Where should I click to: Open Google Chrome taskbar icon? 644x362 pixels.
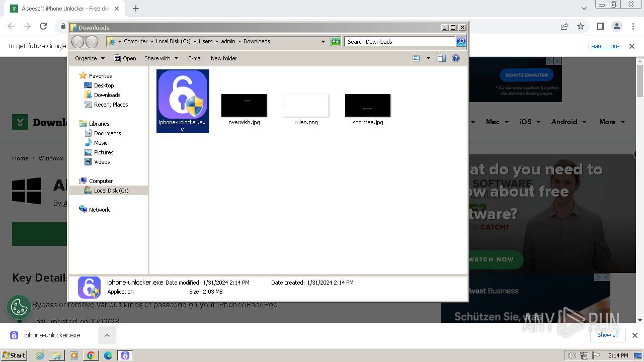point(91,355)
